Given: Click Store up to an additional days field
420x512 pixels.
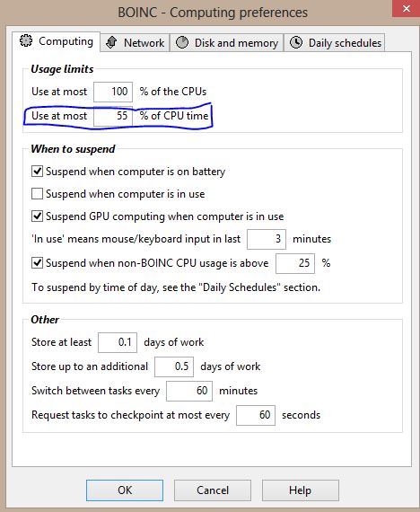Looking at the screenshot, I should [x=174, y=366].
